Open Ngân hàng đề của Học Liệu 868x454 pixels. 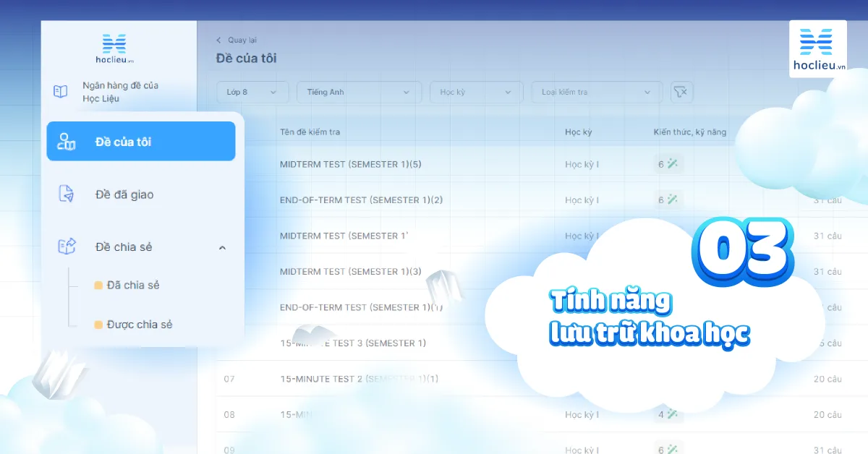120,92
